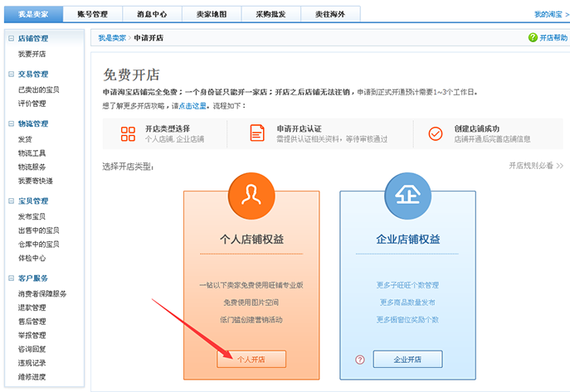Screen dimensions: 570x392
Task: Click the orange person icon for personal shop
Action: pos(251,196)
